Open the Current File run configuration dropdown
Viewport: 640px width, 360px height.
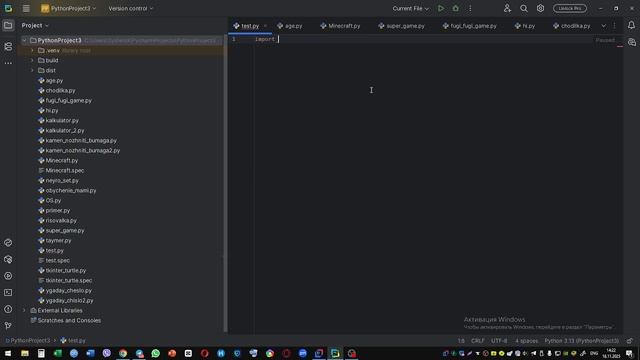pyautogui.click(x=411, y=8)
